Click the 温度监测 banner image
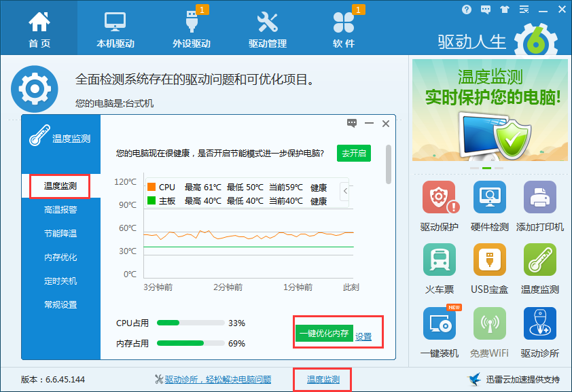572x392 pixels. 490,110
